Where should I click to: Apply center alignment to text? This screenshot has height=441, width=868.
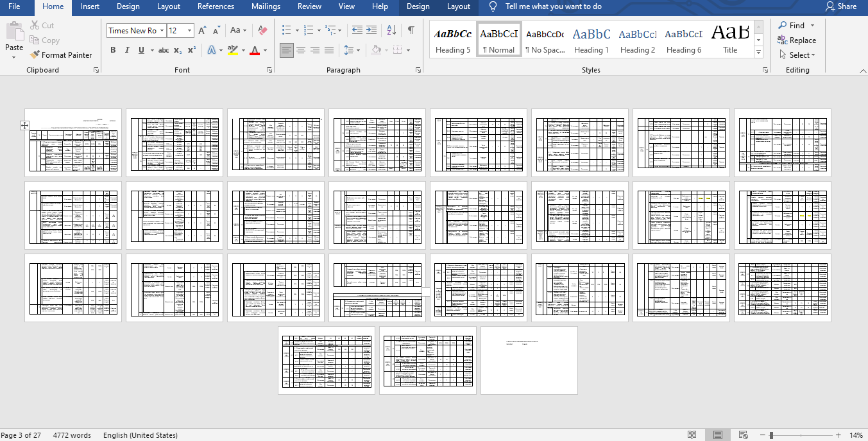point(301,50)
